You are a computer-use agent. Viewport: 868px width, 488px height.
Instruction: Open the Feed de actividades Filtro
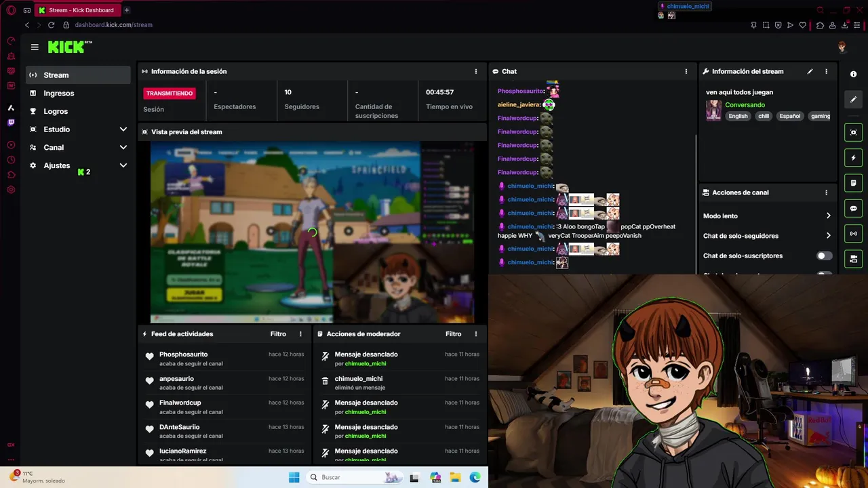point(278,334)
